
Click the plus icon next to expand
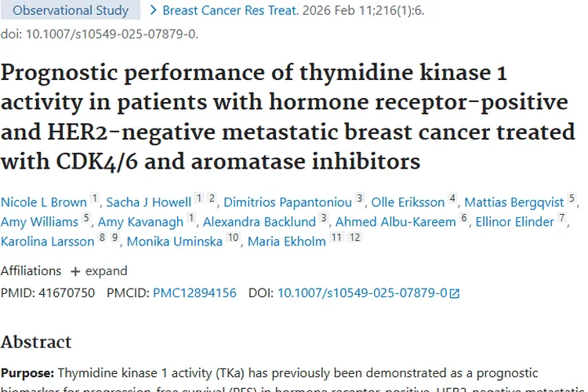(75, 271)
